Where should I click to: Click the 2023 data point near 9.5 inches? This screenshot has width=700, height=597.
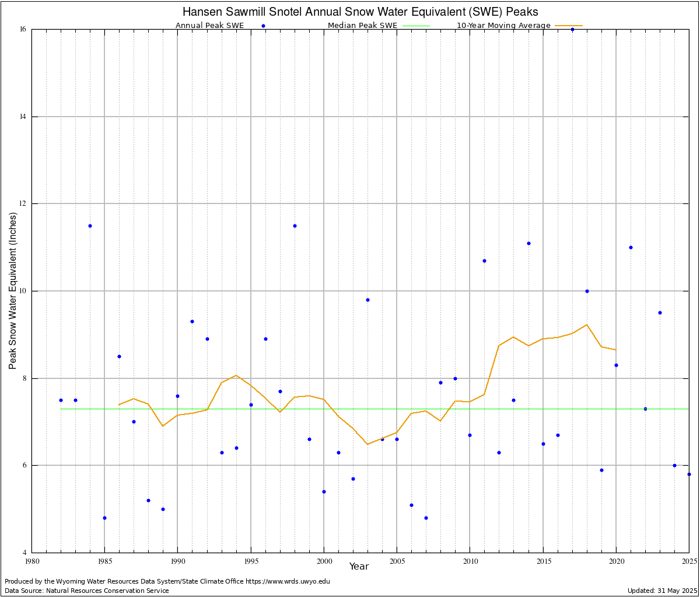coord(660,312)
